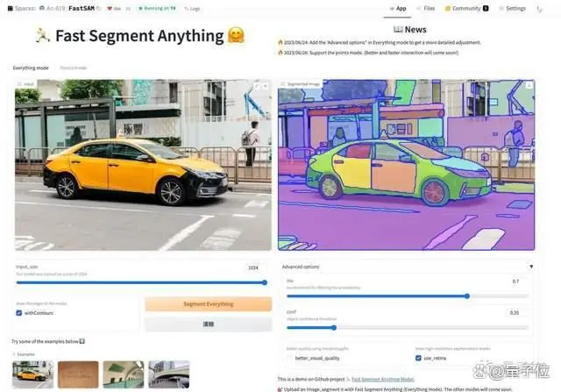
Task: Copy the FastSAM space name icon
Action: (x=99, y=8)
